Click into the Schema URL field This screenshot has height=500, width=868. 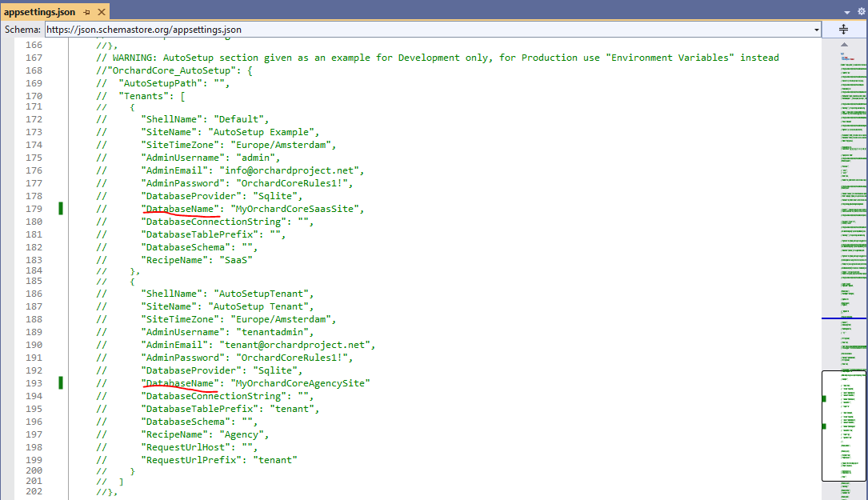tap(429, 30)
